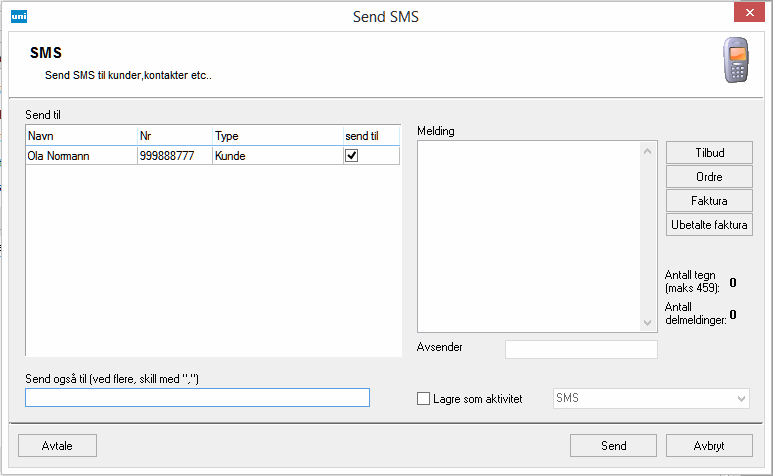The image size is (773, 476).
Task: Click the Avsender input field
Action: [x=581, y=349]
